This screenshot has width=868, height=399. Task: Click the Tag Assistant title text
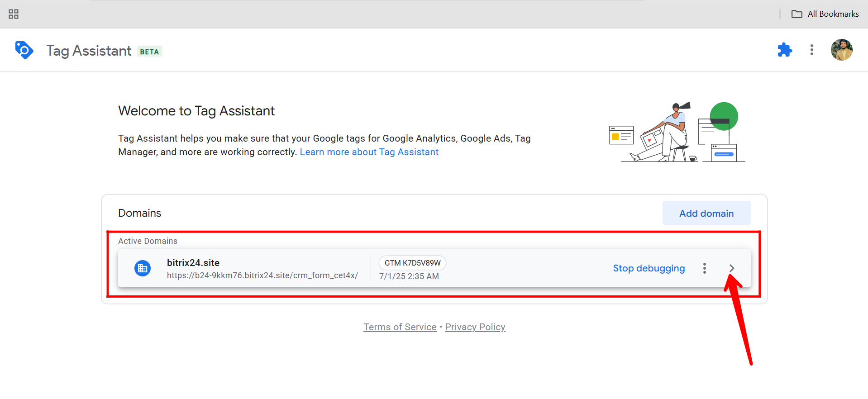[89, 51]
